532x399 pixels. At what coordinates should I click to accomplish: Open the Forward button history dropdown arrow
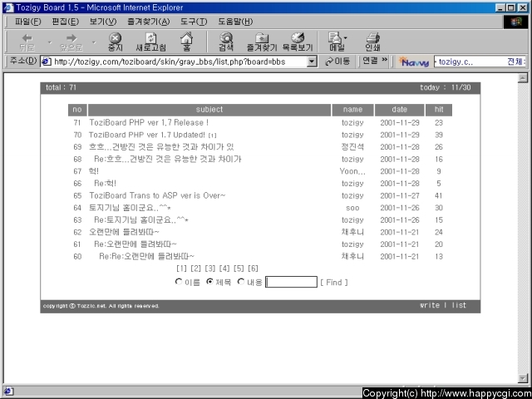tap(94, 42)
